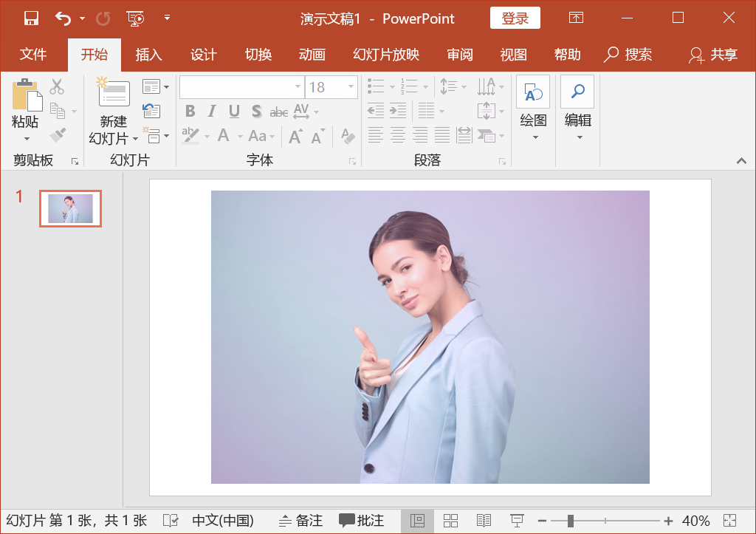The height and width of the screenshot is (534, 756).
Task: Toggle Align Left paragraph alignment
Action: (x=375, y=135)
